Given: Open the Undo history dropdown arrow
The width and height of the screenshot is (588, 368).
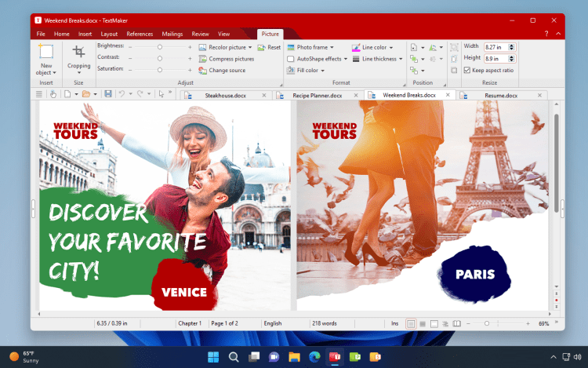Looking at the screenshot, I should [x=131, y=94].
